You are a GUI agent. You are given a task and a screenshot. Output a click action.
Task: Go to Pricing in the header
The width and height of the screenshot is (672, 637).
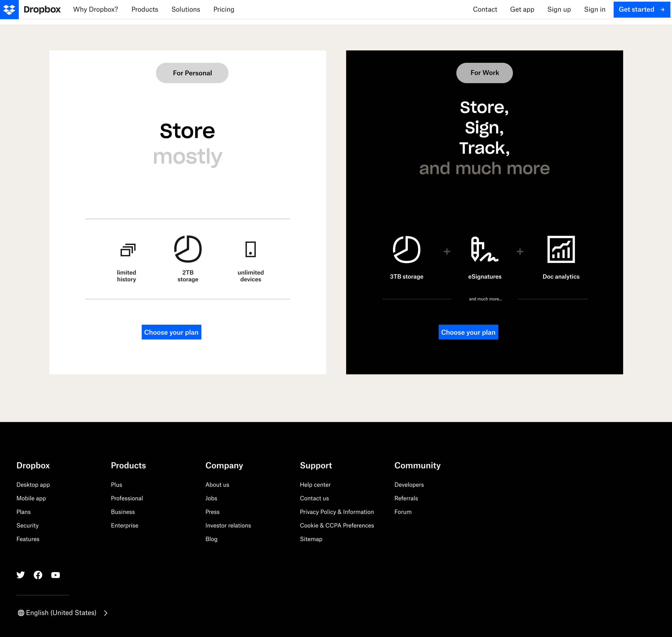pos(224,9)
